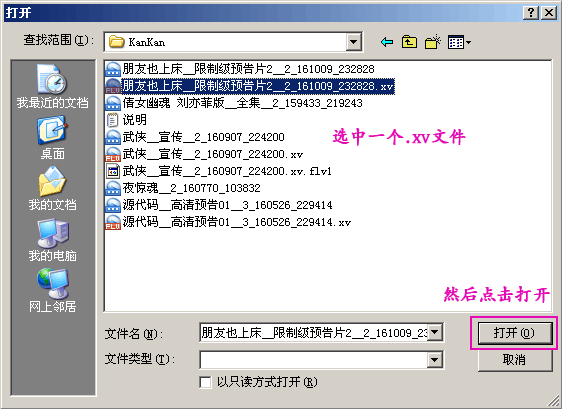Select the 说明 text file

(x=126, y=120)
